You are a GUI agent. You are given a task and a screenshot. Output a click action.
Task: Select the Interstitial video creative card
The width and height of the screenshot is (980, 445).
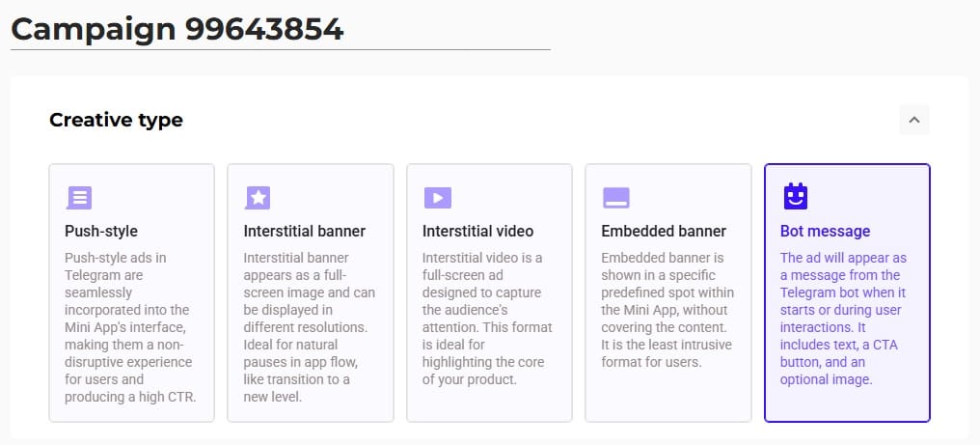pyautogui.click(x=489, y=292)
